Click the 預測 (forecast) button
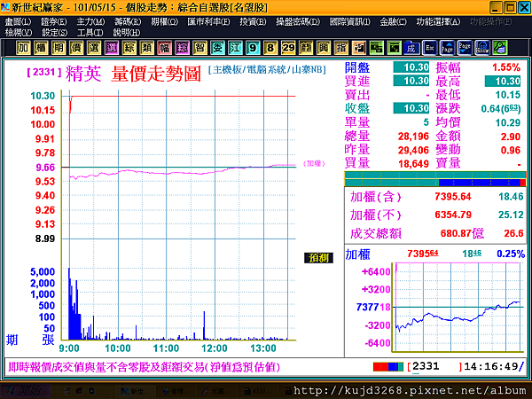Screen dimensions: 532x399 coord(318,258)
